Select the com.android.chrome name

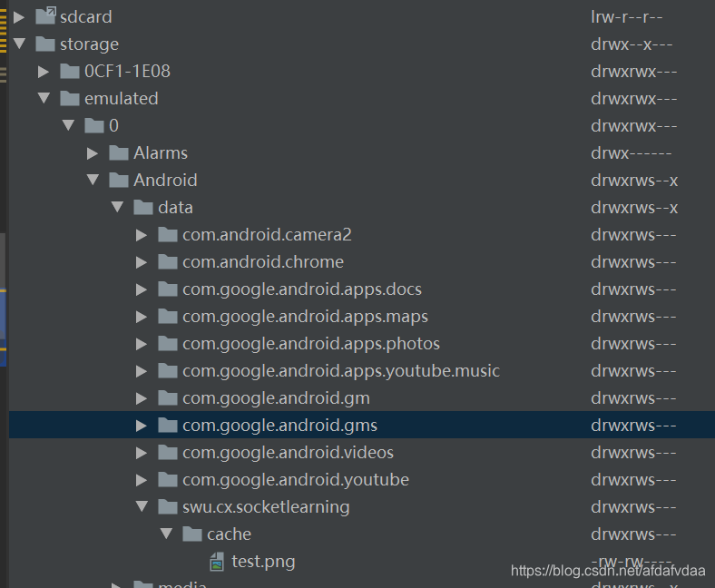(x=263, y=262)
